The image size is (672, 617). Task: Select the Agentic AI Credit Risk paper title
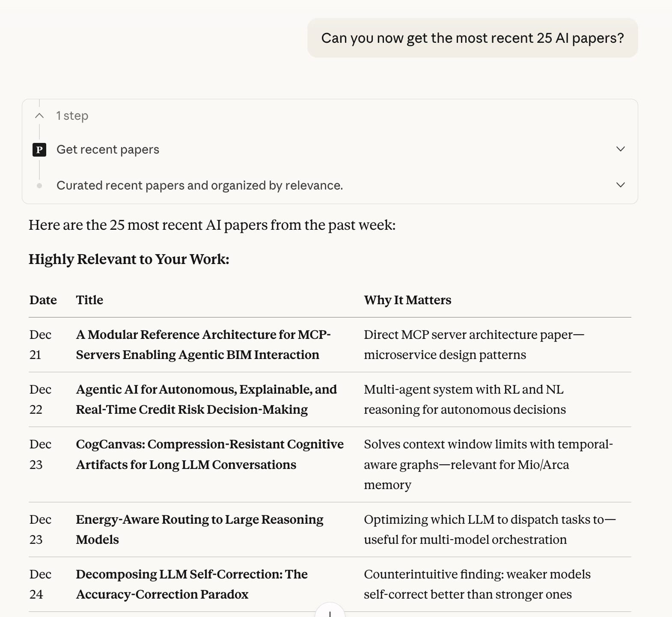point(206,399)
